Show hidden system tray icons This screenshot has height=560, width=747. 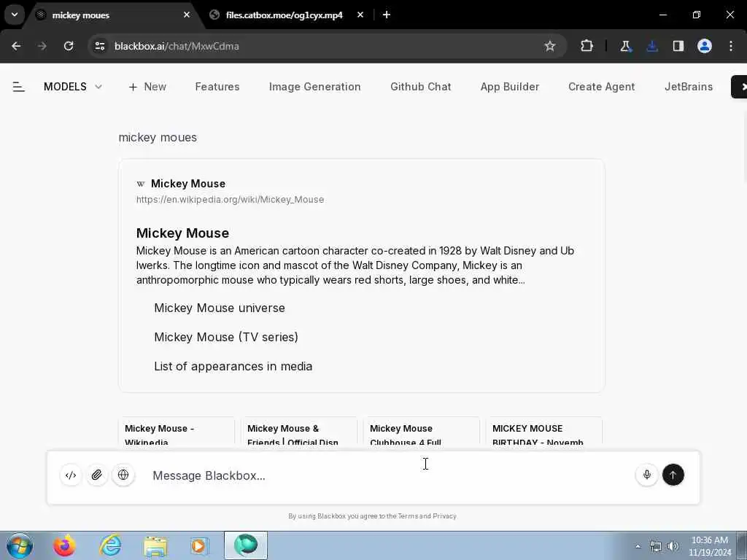click(638, 546)
